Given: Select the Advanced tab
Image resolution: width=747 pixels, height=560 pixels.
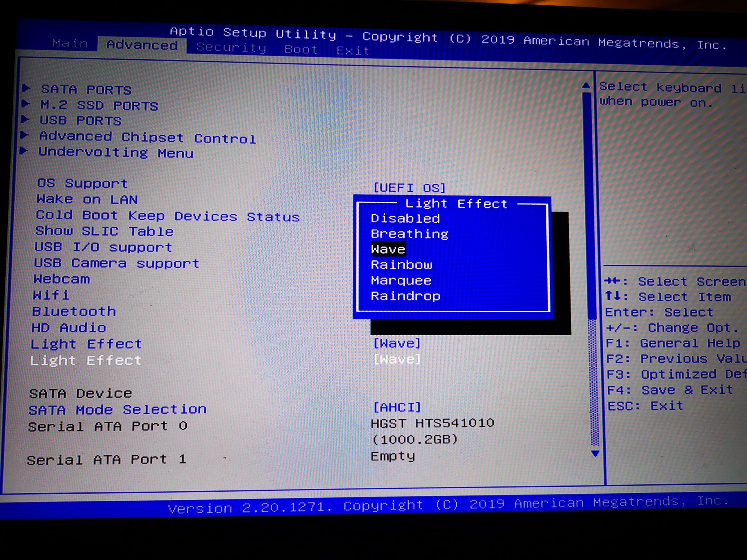Looking at the screenshot, I should click(142, 44).
